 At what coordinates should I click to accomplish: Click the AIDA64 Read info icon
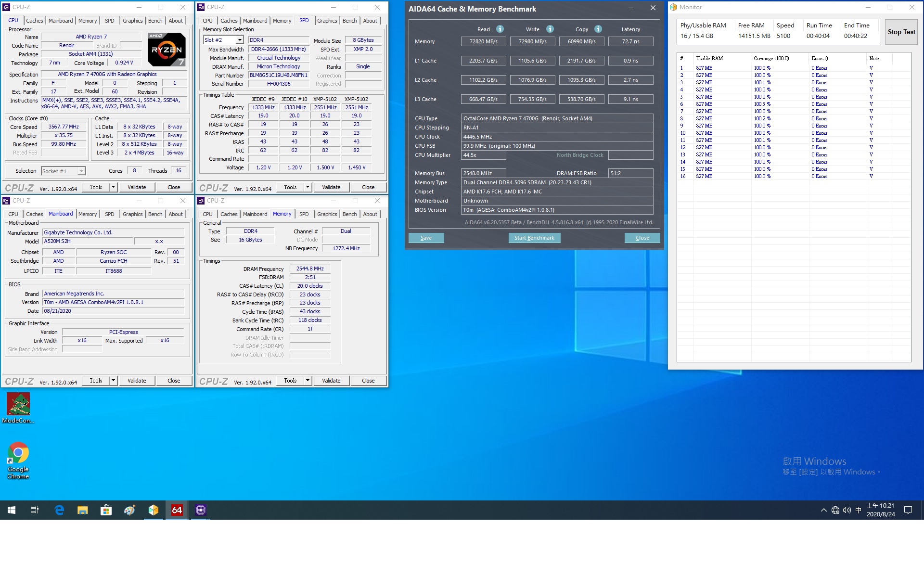click(x=500, y=29)
